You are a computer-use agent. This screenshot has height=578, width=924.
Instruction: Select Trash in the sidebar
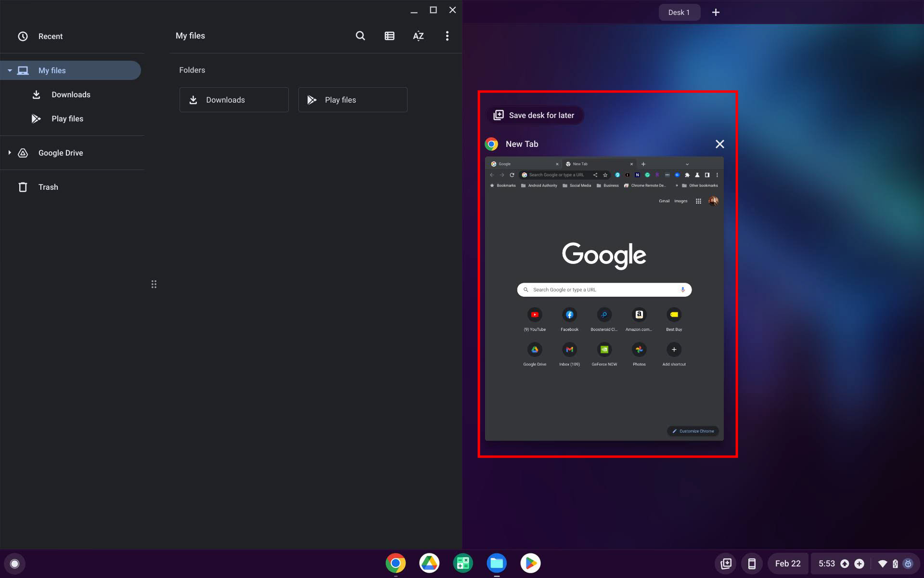48,187
